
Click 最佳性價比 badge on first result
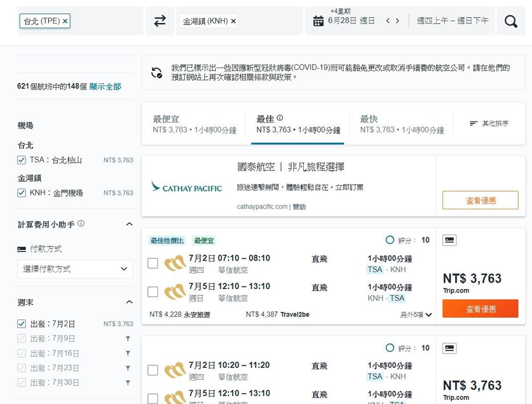tap(167, 241)
